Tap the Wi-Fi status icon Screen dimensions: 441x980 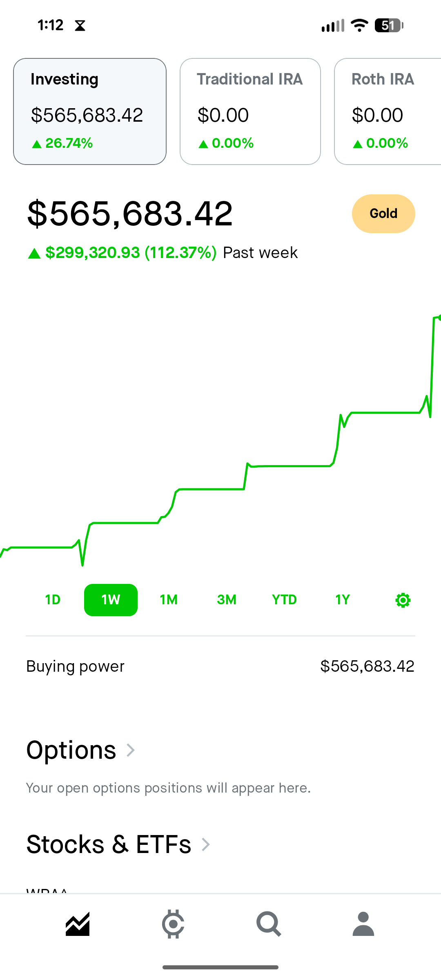(x=359, y=25)
